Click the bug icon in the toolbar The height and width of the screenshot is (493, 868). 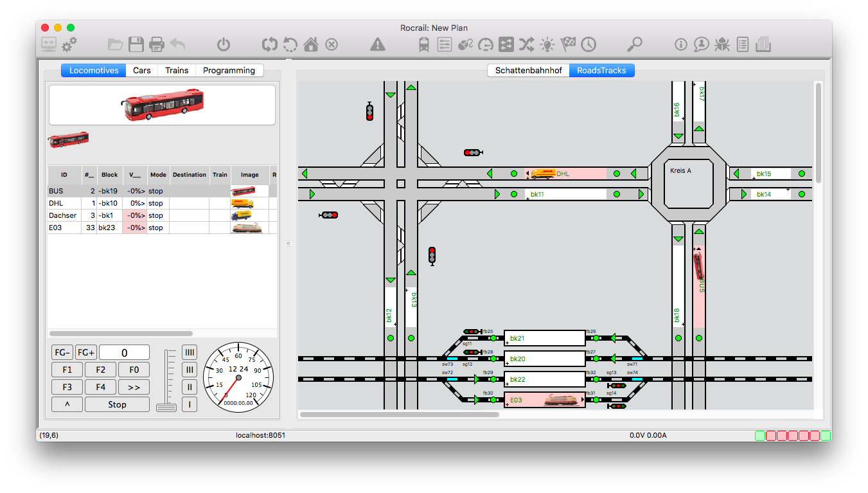pyautogui.click(x=722, y=44)
